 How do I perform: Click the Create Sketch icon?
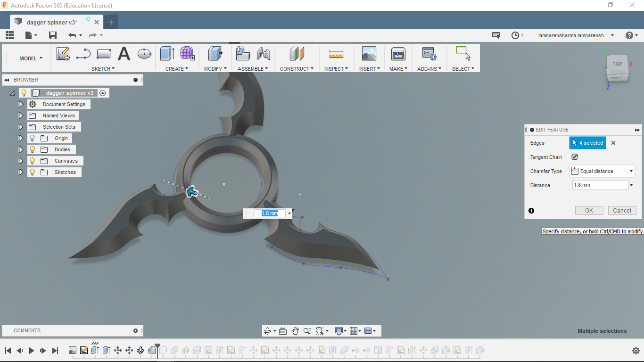(63, 54)
